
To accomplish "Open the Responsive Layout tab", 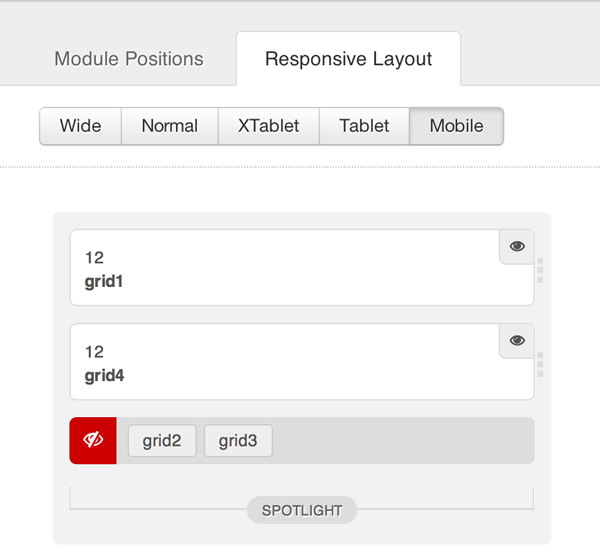I will coord(348,59).
